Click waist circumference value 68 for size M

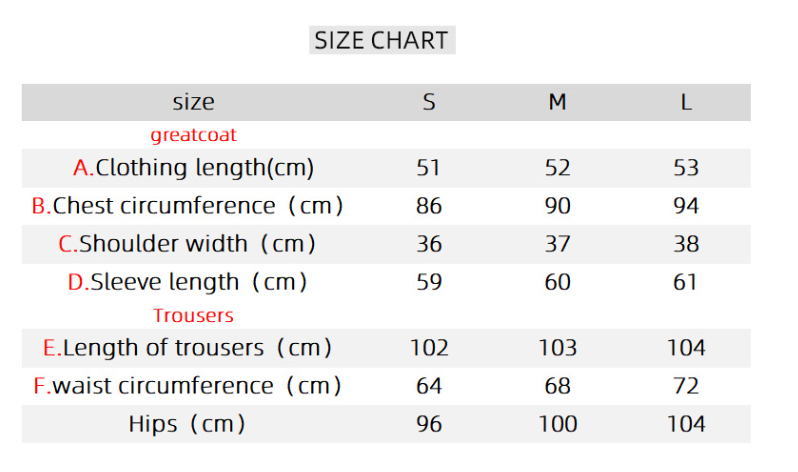point(557,386)
